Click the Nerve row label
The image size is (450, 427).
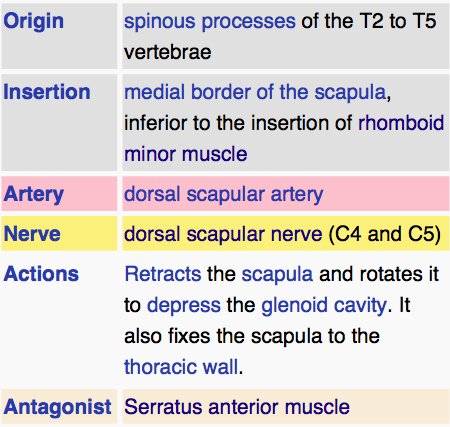pyautogui.click(x=32, y=234)
